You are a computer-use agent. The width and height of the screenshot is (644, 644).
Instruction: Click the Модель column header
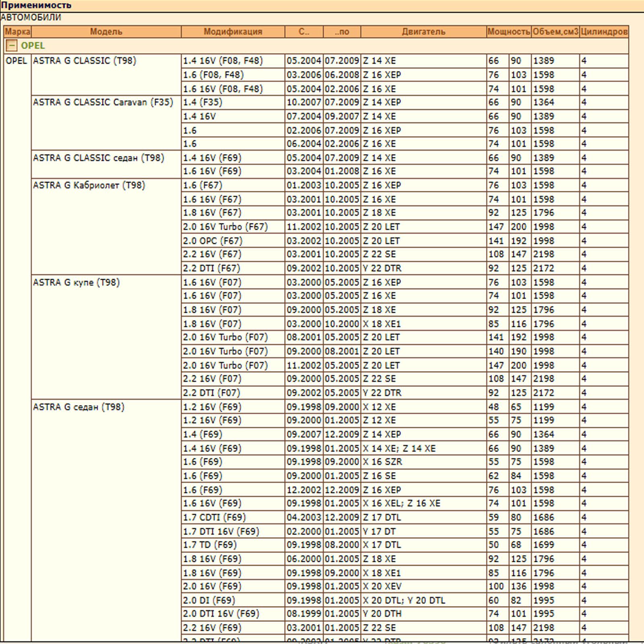(106, 31)
